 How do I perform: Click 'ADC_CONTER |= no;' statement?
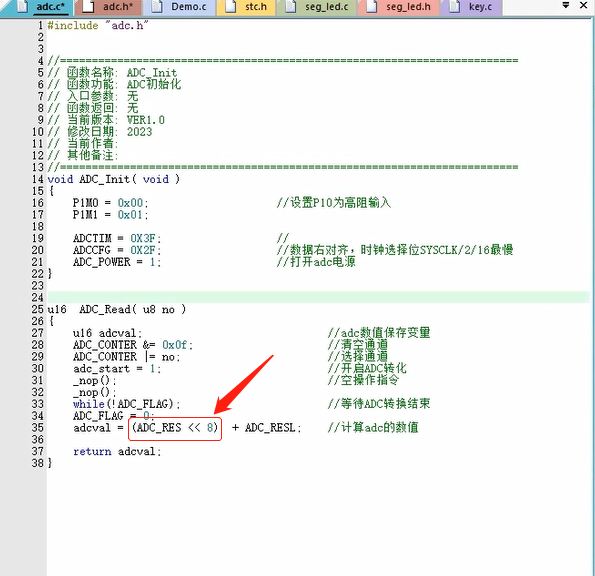[x=126, y=357]
